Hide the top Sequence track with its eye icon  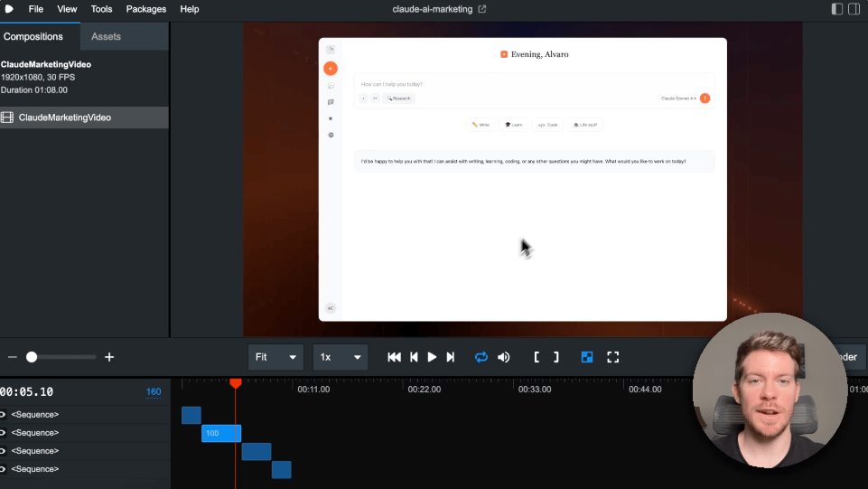pyautogui.click(x=3, y=414)
